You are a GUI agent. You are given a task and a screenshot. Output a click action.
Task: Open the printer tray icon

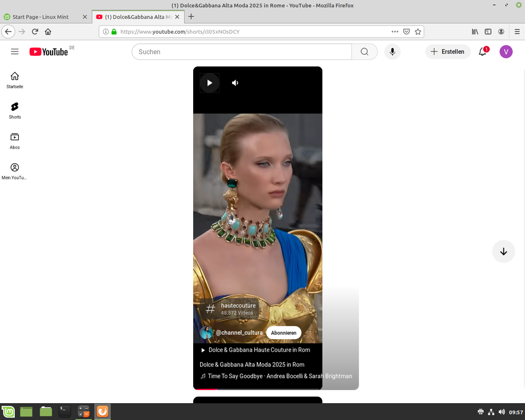click(480, 412)
